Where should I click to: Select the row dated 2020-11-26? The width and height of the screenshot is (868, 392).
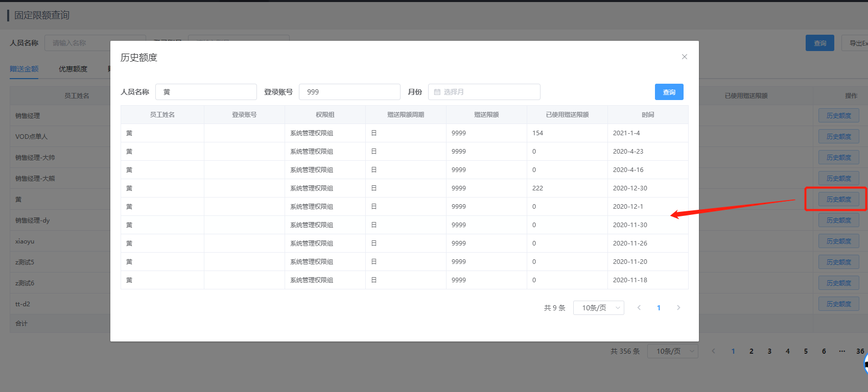click(x=405, y=243)
